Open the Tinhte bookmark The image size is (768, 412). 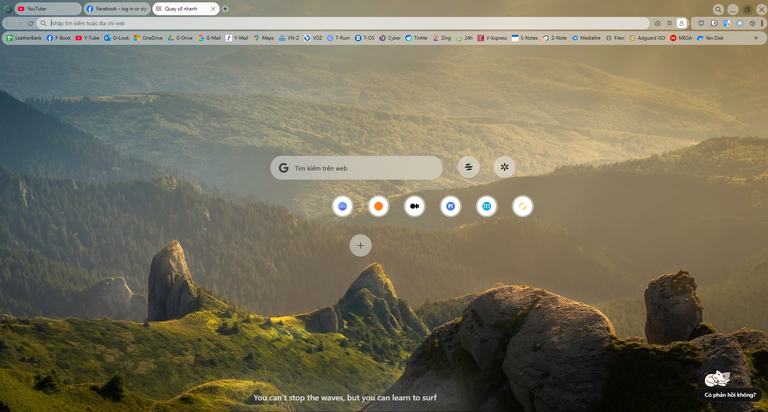[x=416, y=38]
